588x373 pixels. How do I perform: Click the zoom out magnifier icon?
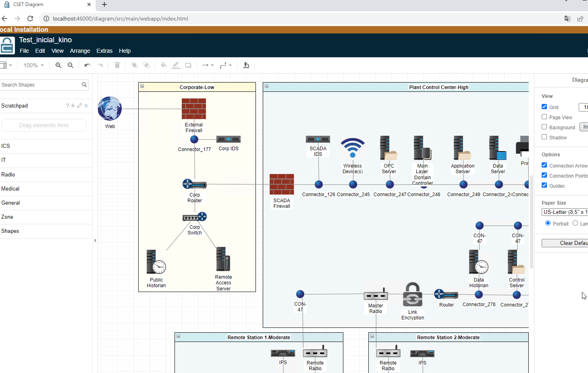point(71,65)
